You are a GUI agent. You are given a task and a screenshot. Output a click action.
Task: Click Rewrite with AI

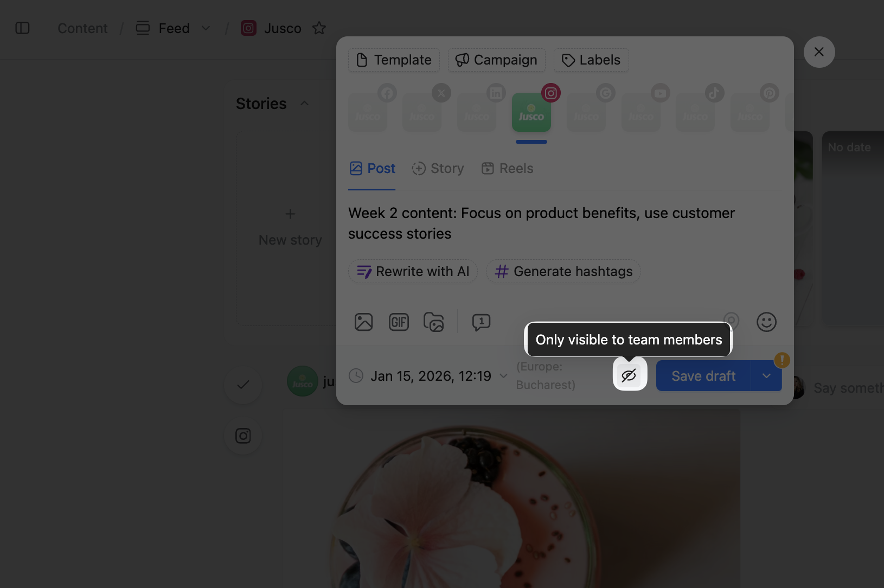tap(413, 271)
